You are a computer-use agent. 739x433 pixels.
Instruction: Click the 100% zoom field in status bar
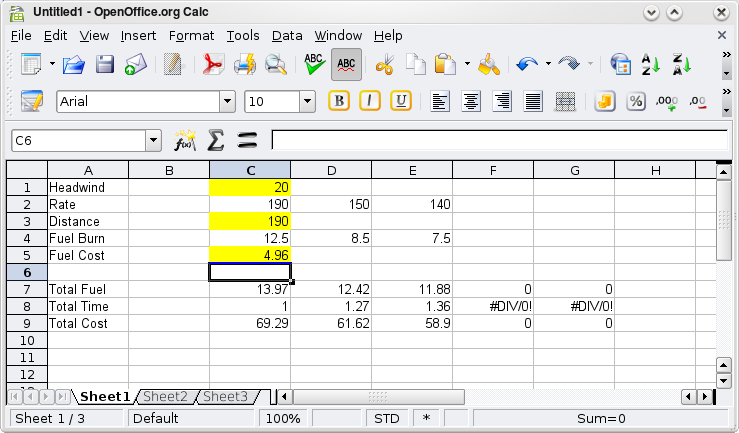pos(284,419)
